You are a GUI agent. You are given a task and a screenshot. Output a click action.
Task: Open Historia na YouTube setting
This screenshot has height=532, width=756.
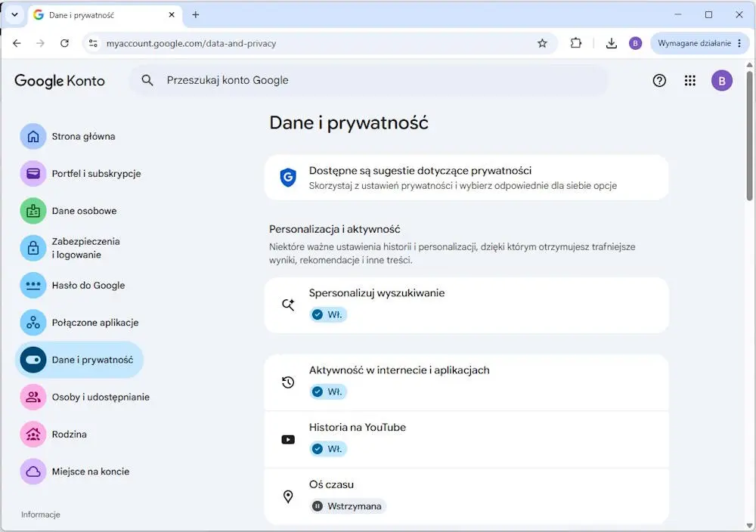tap(466, 440)
